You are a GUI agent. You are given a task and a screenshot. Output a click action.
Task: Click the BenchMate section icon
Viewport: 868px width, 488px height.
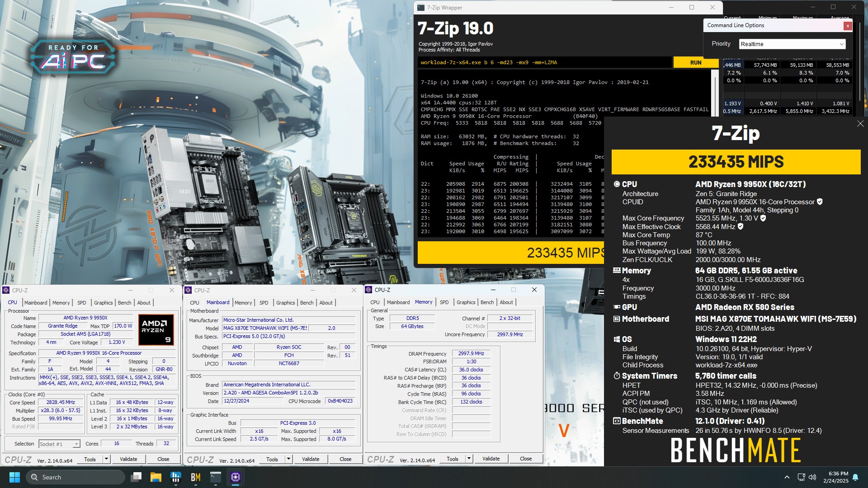(x=617, y=421)
